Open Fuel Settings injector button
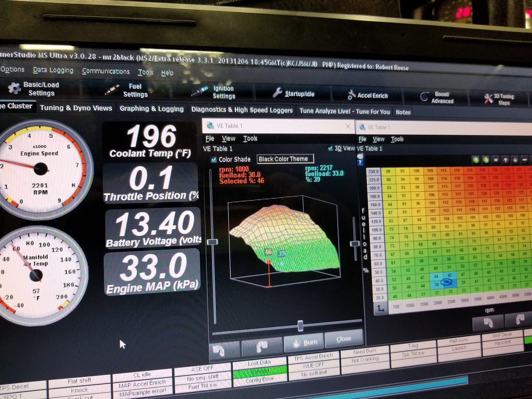 126,90
